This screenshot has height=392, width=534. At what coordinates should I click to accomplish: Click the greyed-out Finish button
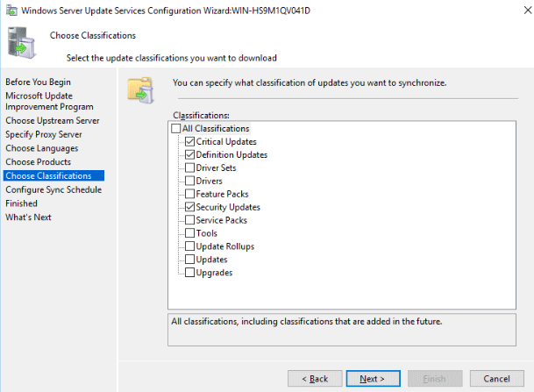coord(435,379)
